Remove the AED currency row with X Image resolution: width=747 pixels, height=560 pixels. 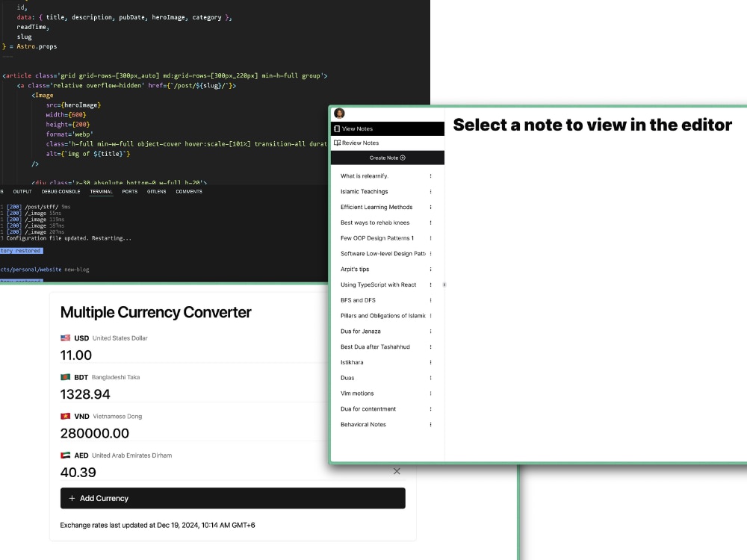397,471
